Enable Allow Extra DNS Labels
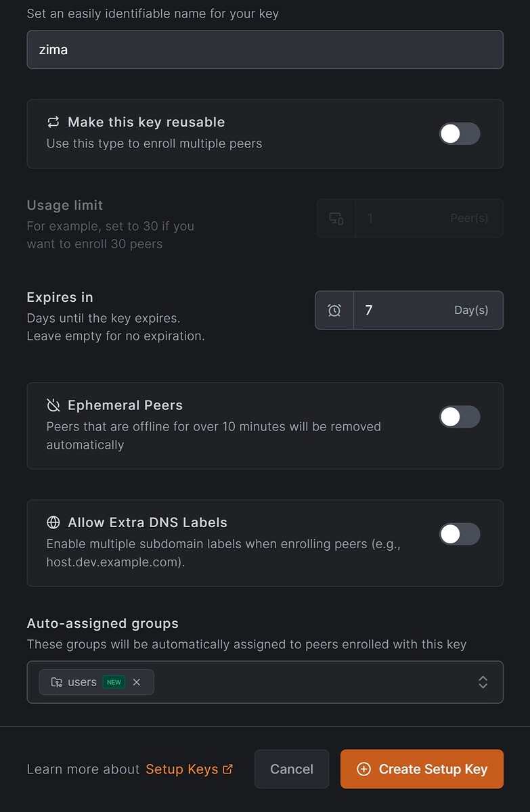The height and width of the screenshot is (812, 530). coord(459,534)
